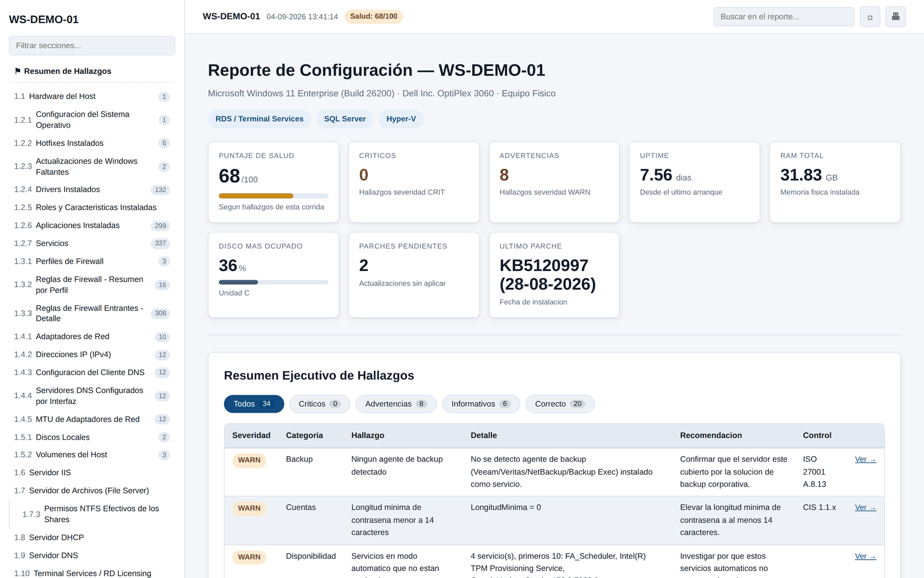
Task: Click the KB5120997 ultimo parche value
Action: (547, 275)
